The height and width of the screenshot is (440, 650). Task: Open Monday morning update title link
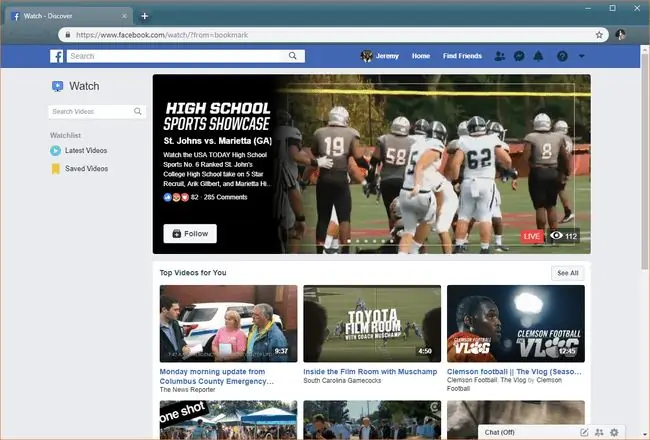[x=216, y=377]
